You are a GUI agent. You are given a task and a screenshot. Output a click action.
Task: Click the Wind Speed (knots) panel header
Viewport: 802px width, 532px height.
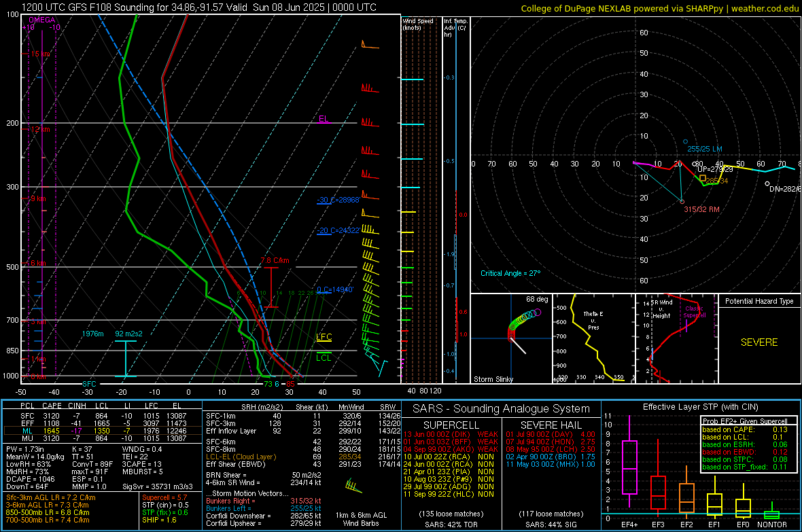[418, 24]
